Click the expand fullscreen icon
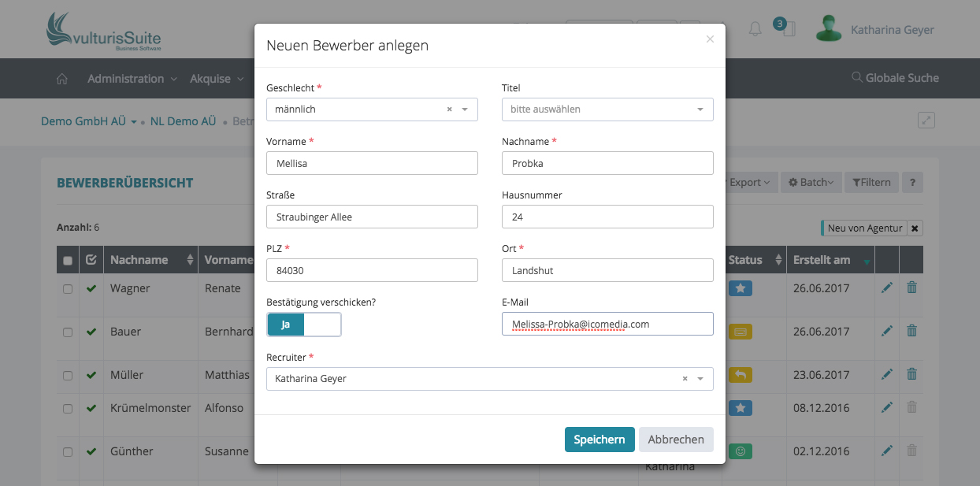Viewport: 980px width, 486px height. pyautogui.click(x=926, y=121)
